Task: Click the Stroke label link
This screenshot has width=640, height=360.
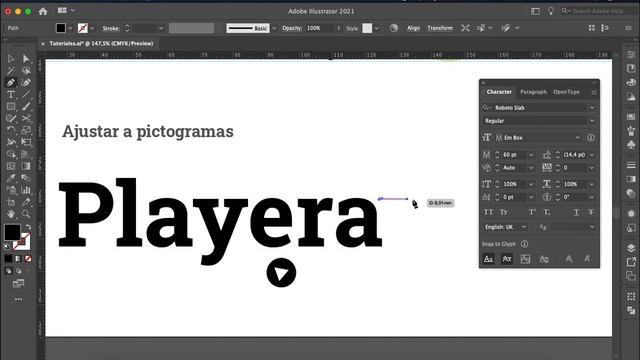Action: (x=111, y=29)
